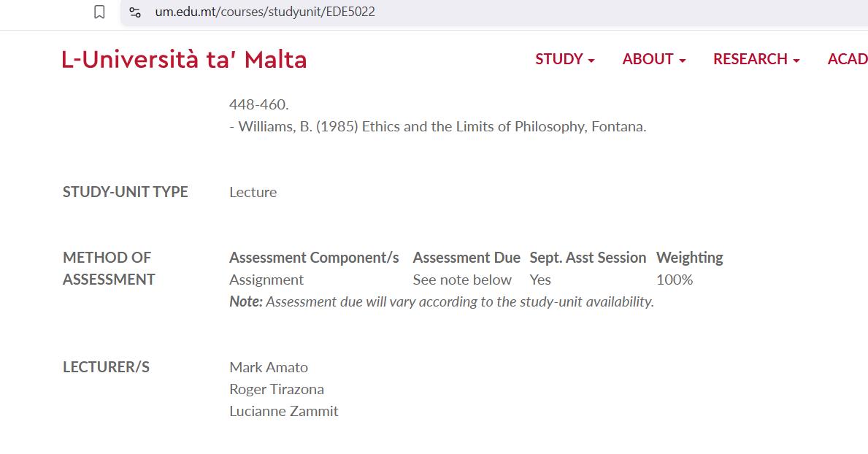The image size is (868, 454).
Task: Open the site information icon before the URL
Action: (x=135, y=12)
